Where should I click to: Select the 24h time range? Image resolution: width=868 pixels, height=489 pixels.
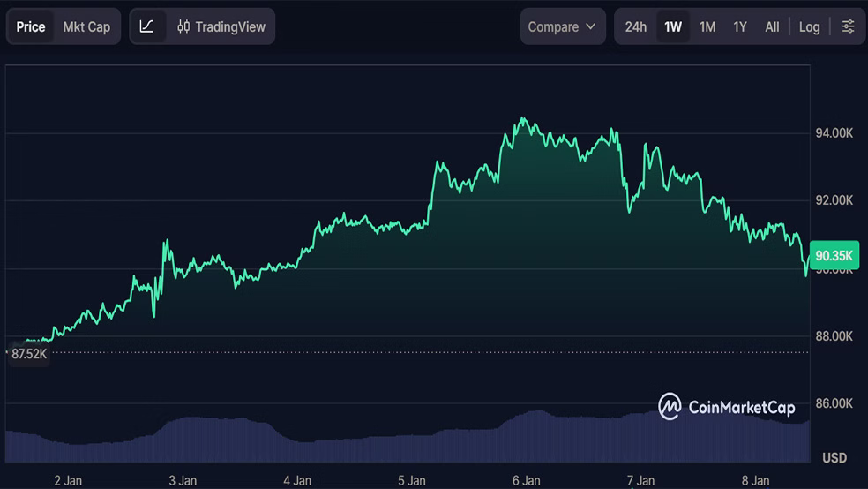coord(635,26)
